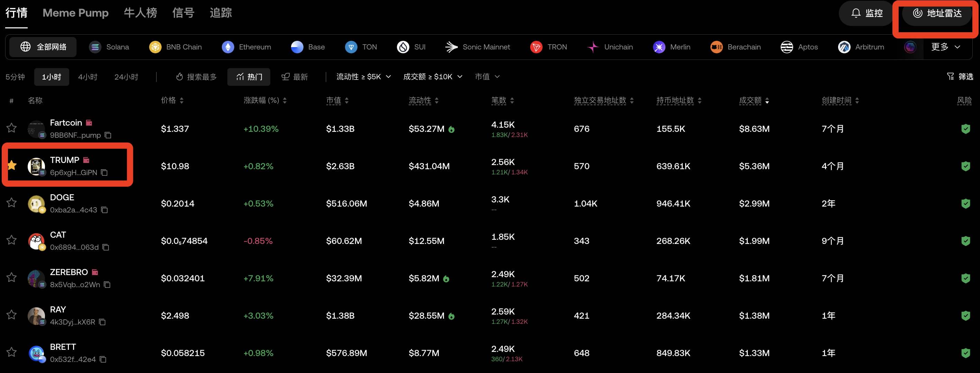Open the 成交额 ≥ $10K dropdown
Viewport: 980px width, 373px height.
pyautogui.click(x=433, y=77)
